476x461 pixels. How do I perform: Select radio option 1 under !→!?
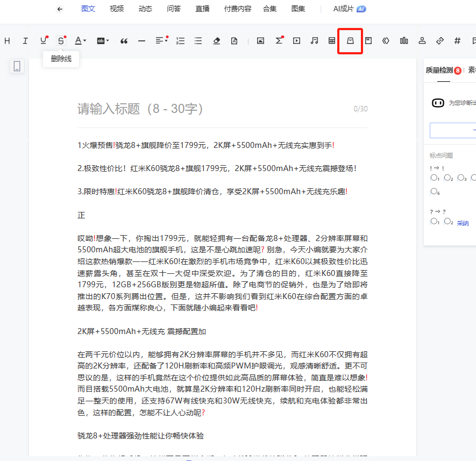(x=434, y=178)
